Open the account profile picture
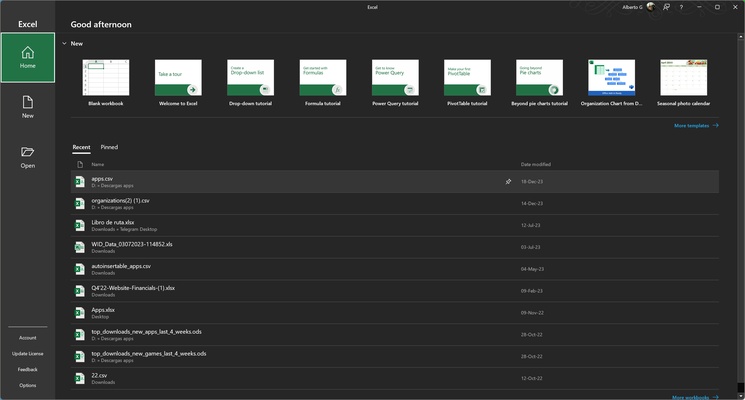The image size is (745, 400). pyautogui.click(x=651, y=7)
